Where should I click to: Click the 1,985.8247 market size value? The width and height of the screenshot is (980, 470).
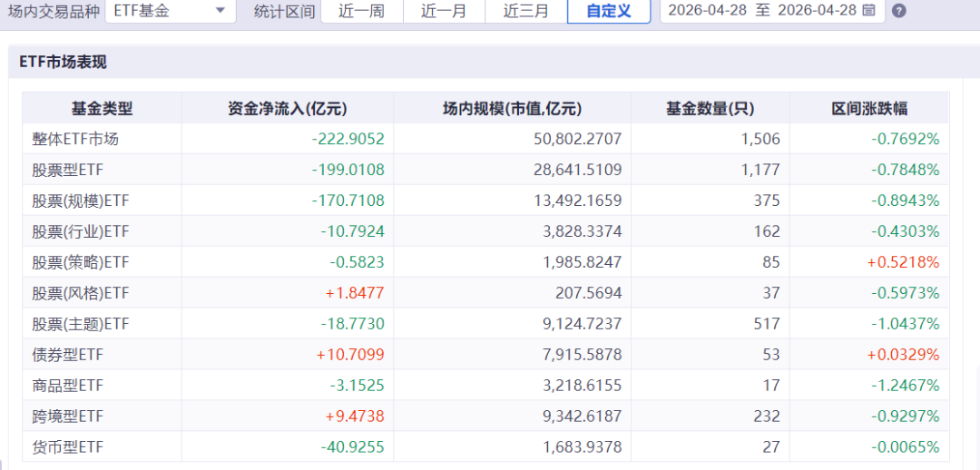pos(582,262)
